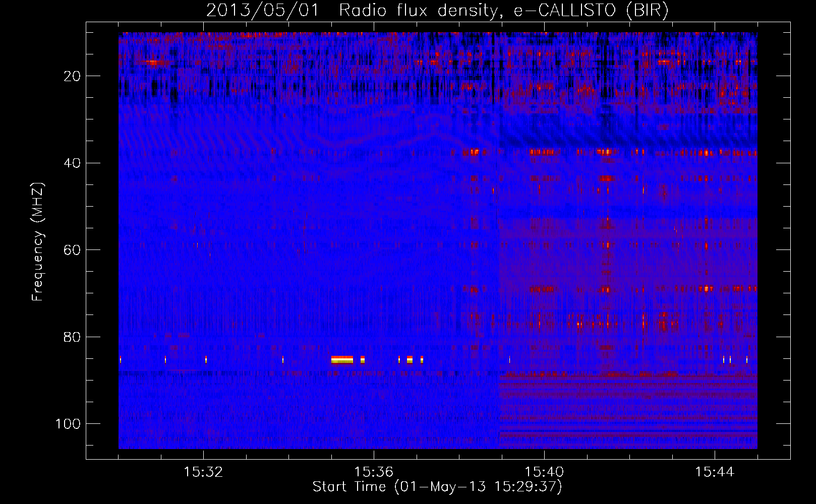Click the "Start Time (01-May-13 15:29:37)" axis label
The height and width of the screenshot is (504, 816).
(x=437, y=487)
